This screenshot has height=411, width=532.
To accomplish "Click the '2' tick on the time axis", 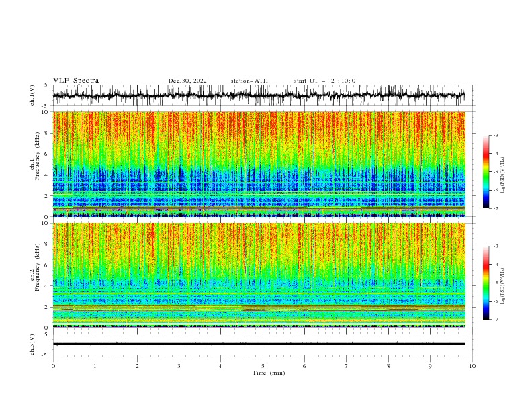I will pyautogui.click(x=137, y=366).
